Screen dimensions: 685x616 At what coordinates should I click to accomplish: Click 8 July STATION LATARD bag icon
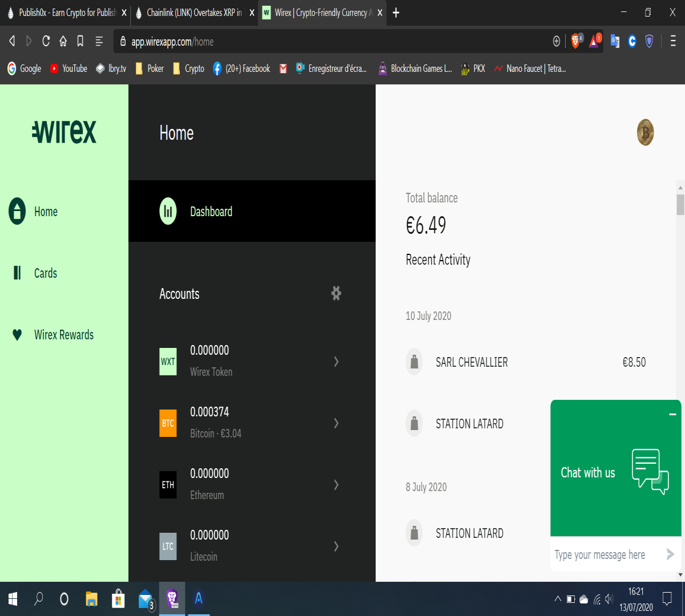(414, 533)
